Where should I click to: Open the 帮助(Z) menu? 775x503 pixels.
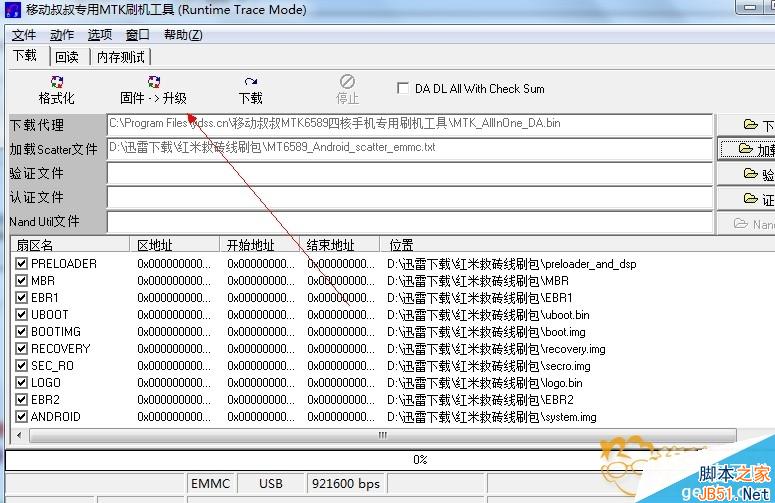183,35
